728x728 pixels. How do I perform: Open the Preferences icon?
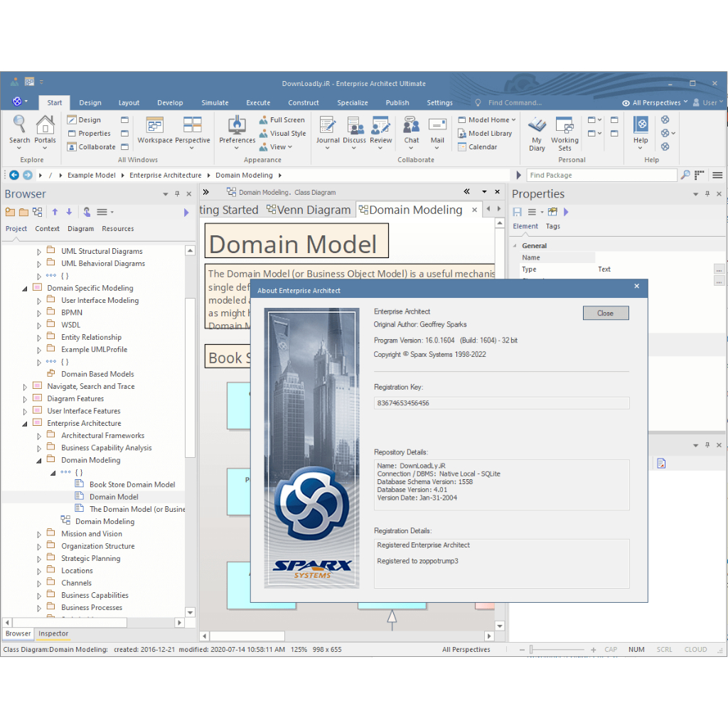[237, 132]
